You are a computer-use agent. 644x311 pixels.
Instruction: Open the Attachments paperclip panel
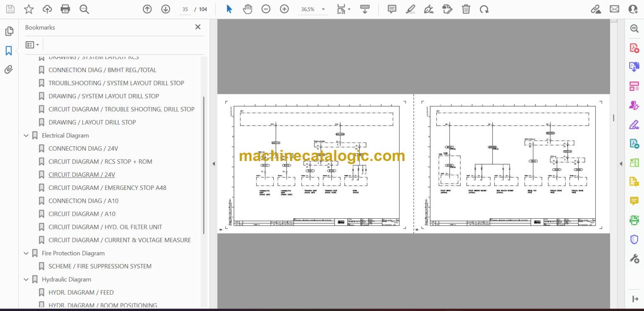tap(9, 70)
